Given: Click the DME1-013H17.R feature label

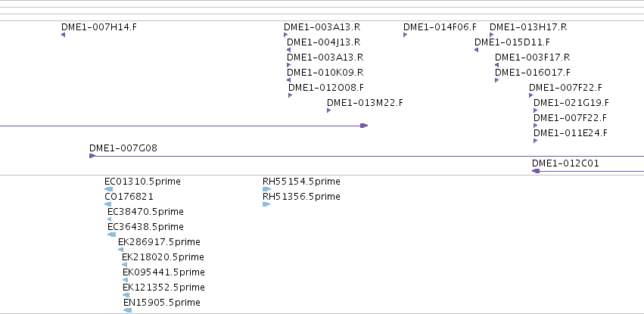Looking at the screenshot, I should coord(528,27).
